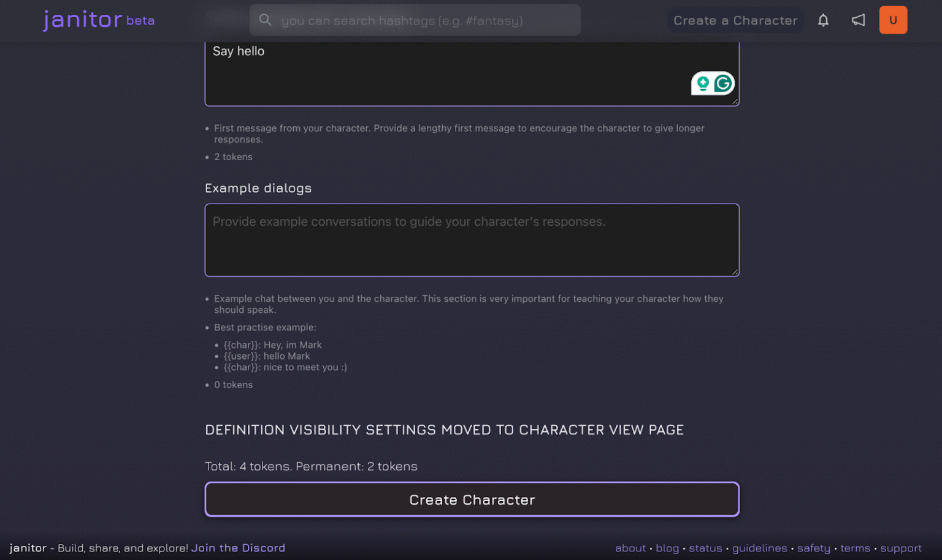This screenshot has height=560, width=942.
Task: Open the notifications bell icon
Action: (x=823, y=20)
